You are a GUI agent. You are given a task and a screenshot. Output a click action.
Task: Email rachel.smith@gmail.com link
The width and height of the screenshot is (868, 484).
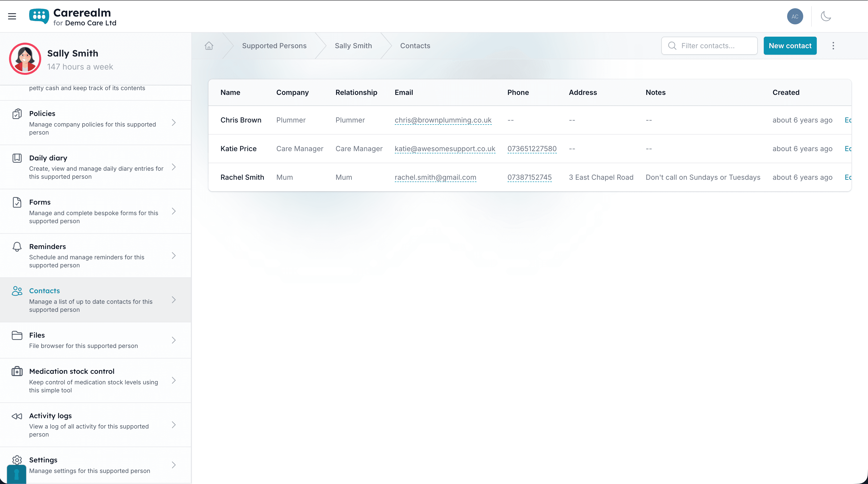click(435, 177)
